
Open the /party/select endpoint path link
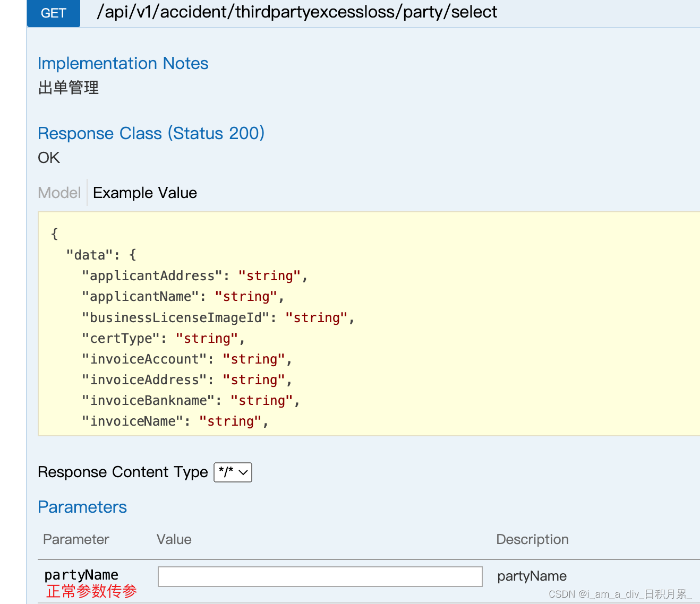[297, 12]
